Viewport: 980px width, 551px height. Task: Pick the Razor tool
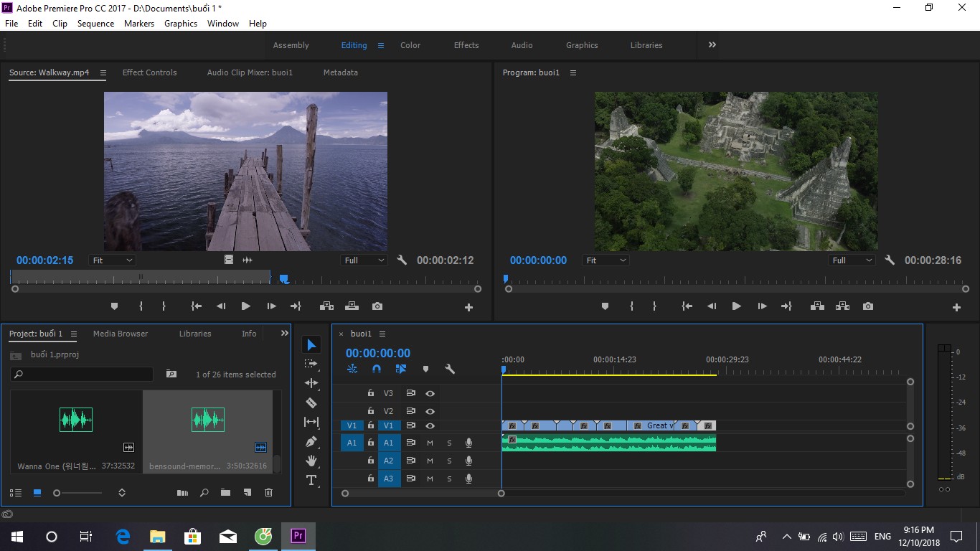point(311,402)
